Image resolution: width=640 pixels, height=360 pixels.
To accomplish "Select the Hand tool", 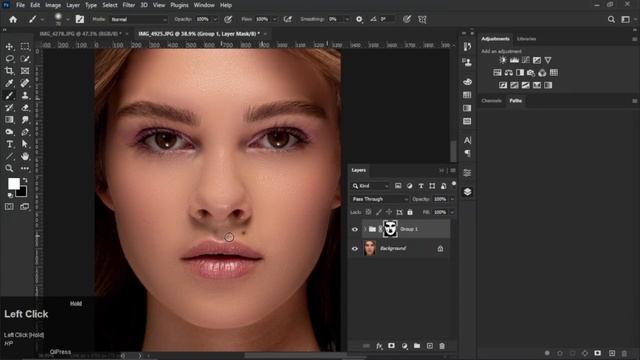I will coord(25,156).
